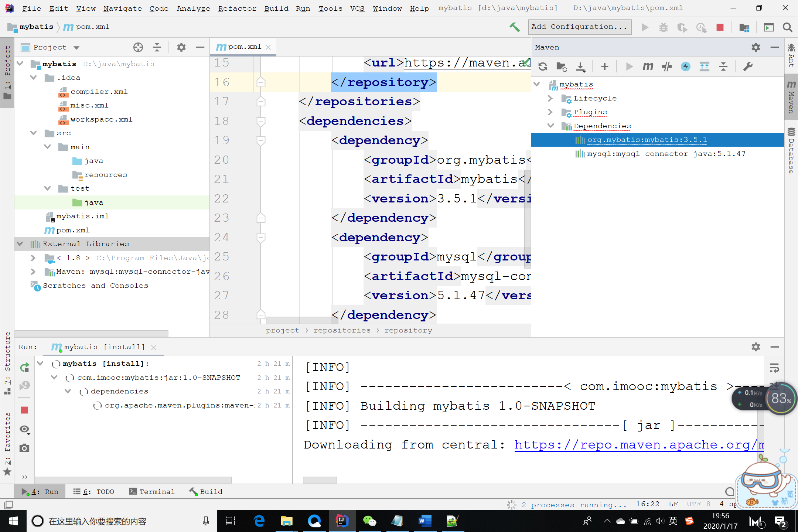Open Microsoft Word from taskbar
This screenshot has height=532, width=798.
424,521
